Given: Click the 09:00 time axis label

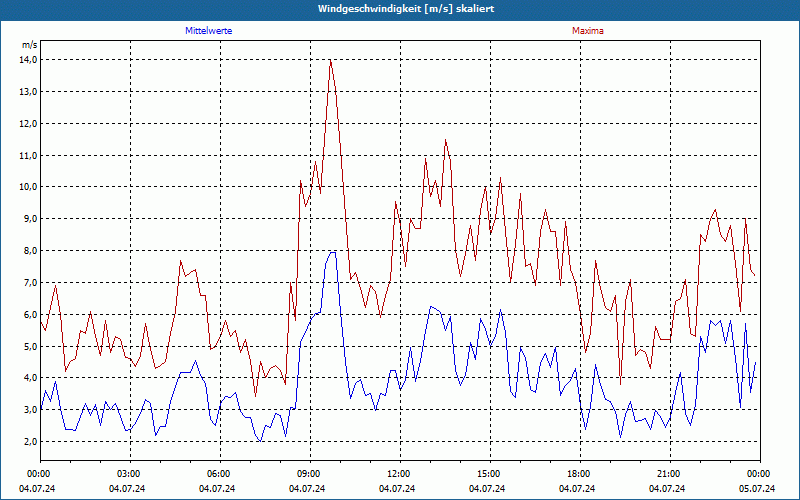Looking at the screenshot, I should point(310,474).
